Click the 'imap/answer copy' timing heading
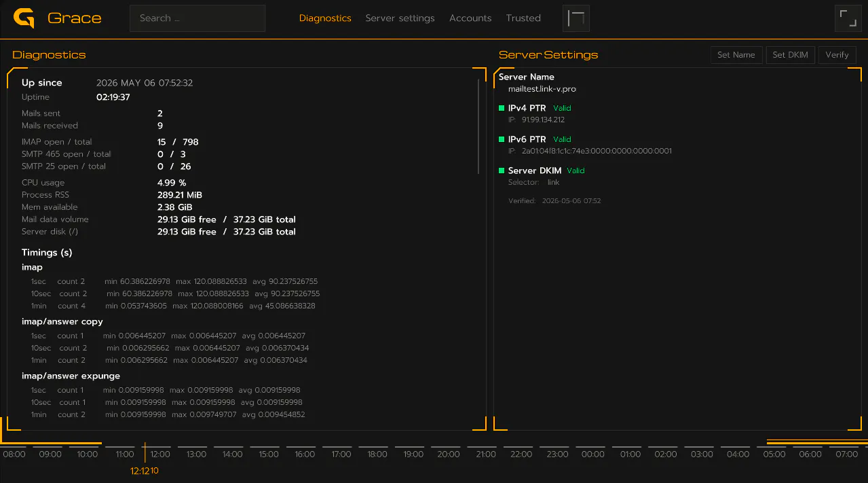 [x=62, y=322]
